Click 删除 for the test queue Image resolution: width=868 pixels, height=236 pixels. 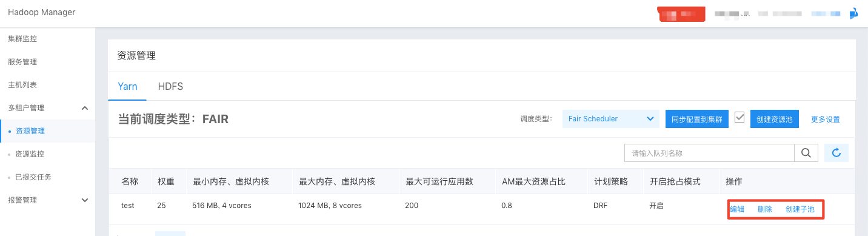pos(765,209)
